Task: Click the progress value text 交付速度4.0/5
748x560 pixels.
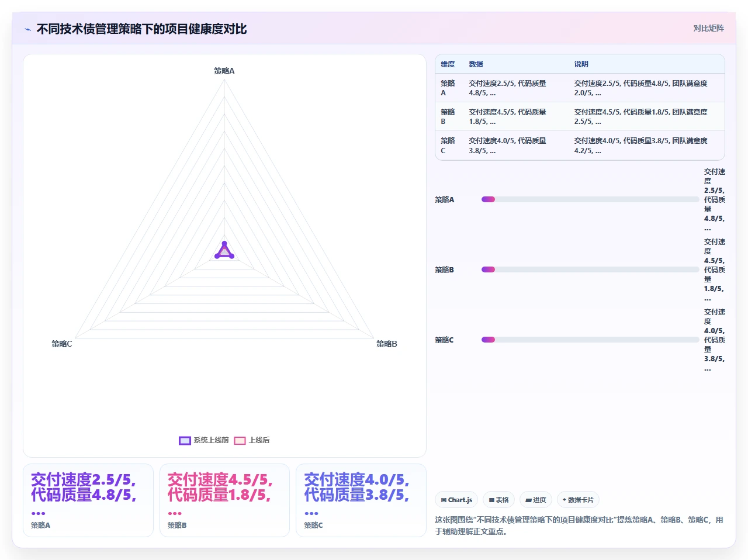Action: pos(715,340)
